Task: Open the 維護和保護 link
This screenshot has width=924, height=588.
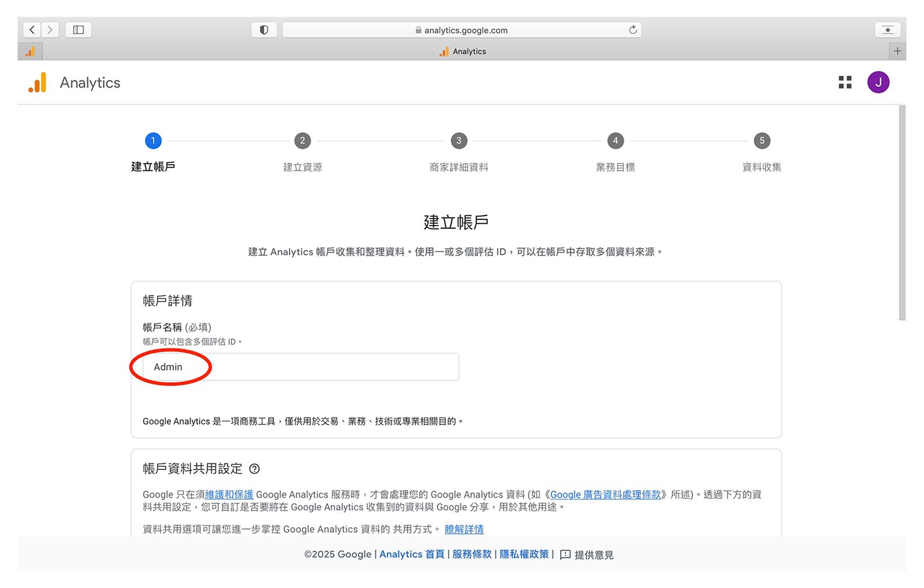Action: click(x=229, y=494)
